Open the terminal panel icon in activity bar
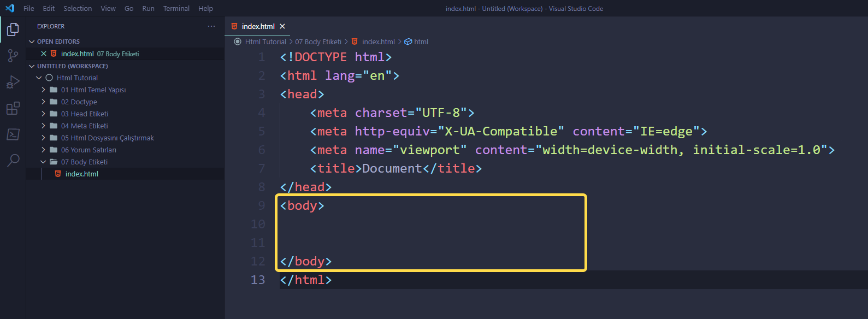This screenshot has width=868, height=319. [x=13, y=134]
